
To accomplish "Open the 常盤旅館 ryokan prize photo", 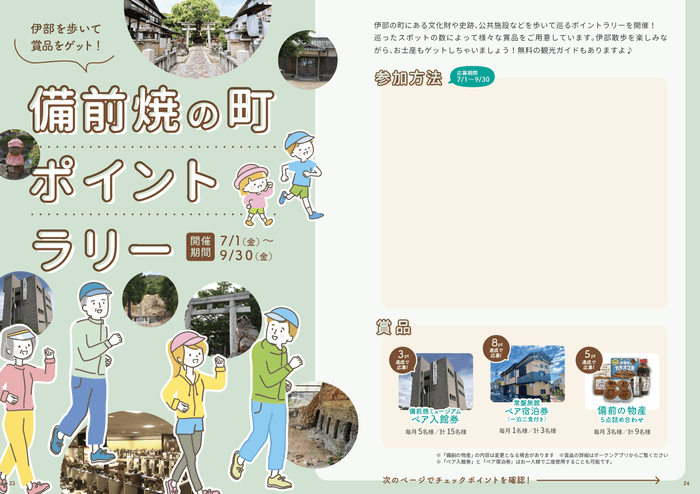I will coord(527,374).
